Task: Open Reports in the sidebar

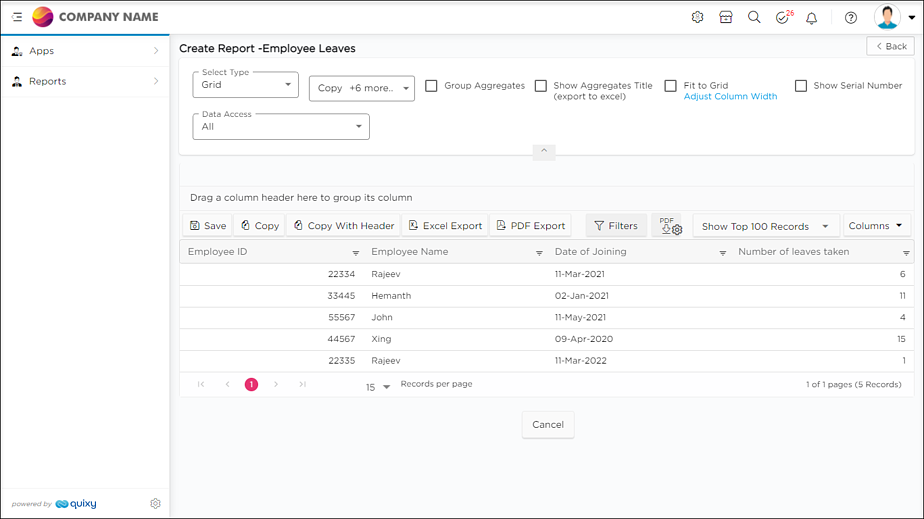Action: pos(85,81)
